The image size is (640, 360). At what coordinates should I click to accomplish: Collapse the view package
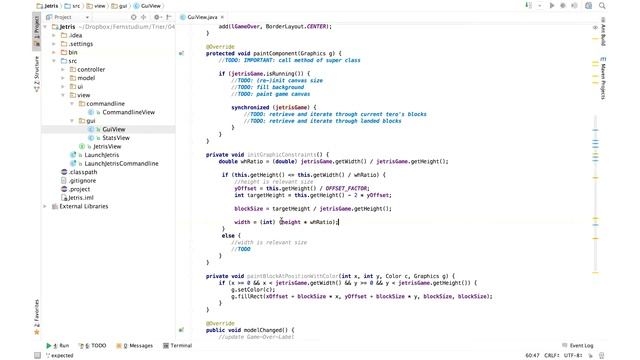[63, 95]
